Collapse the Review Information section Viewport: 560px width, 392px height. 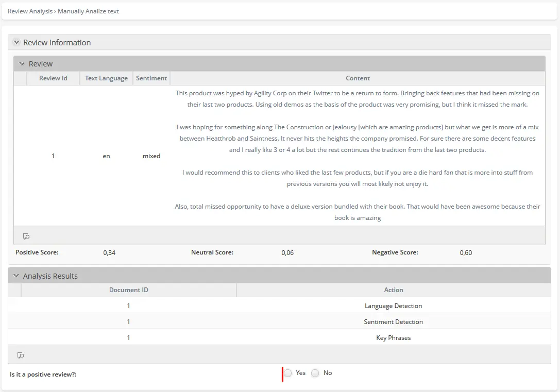pos(16,42)
